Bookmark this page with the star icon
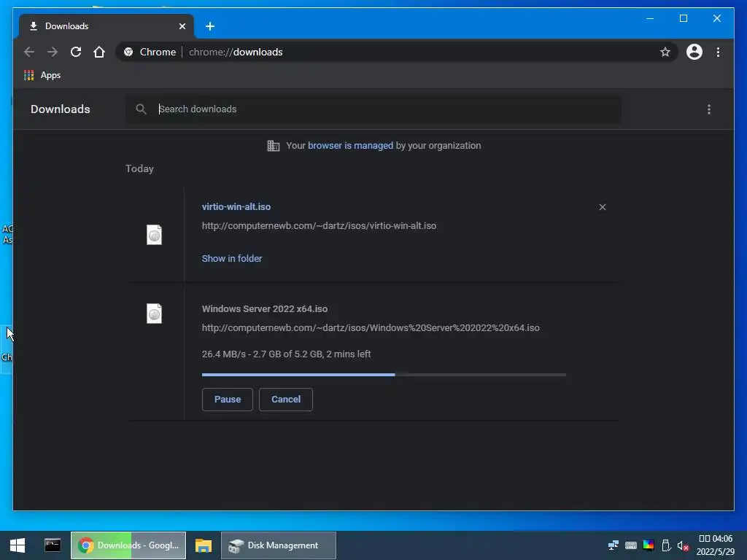 [x=665, y=52]
